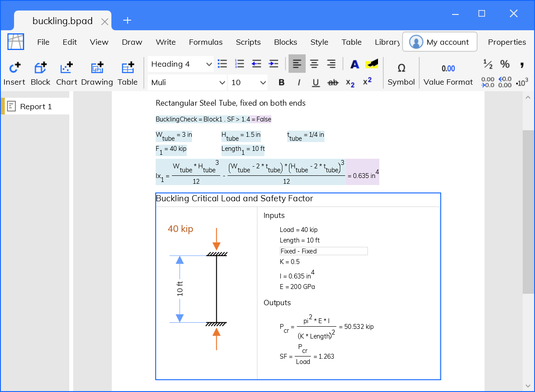Viewport: 535px width, 392px height.
Task: Click the bulleted list icon
Action: [223, 64]
